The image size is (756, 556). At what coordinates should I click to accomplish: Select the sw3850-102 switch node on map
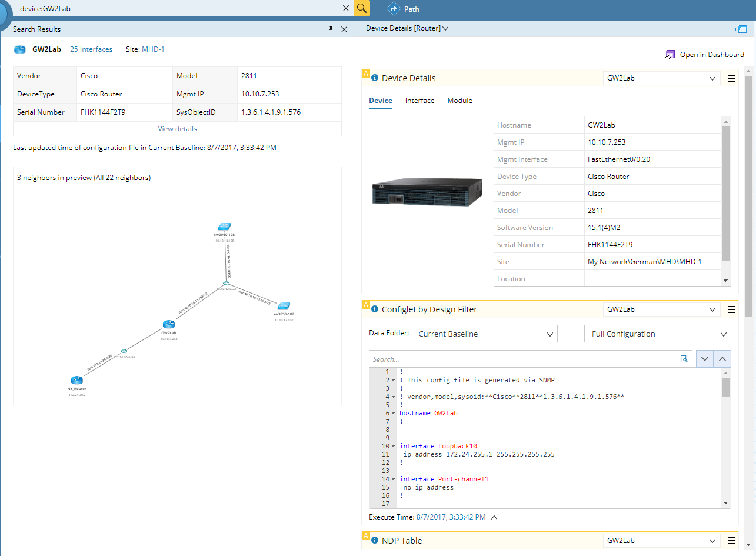pyautogui.click(x=284, y=306)
